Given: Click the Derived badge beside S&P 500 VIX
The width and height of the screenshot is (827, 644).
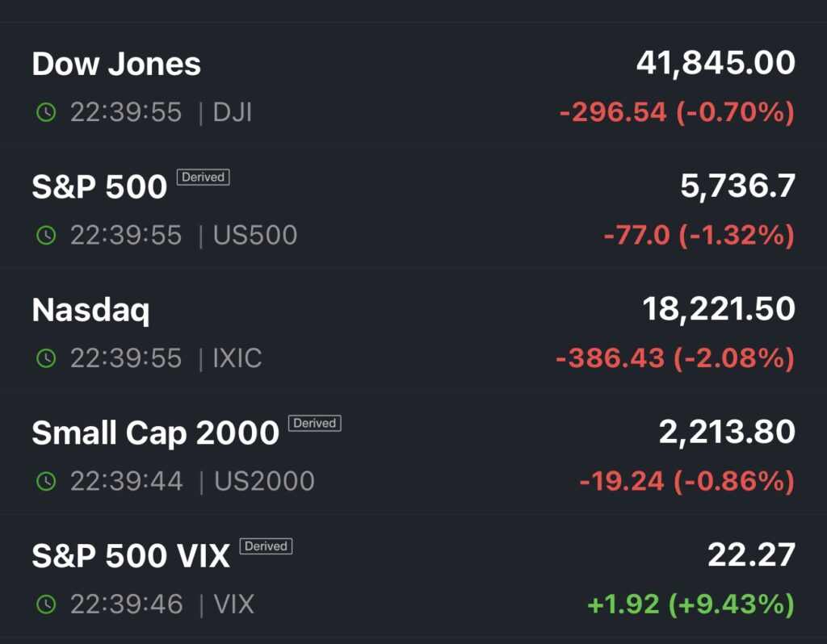Looking at the screenshot, I should (266, 546).
